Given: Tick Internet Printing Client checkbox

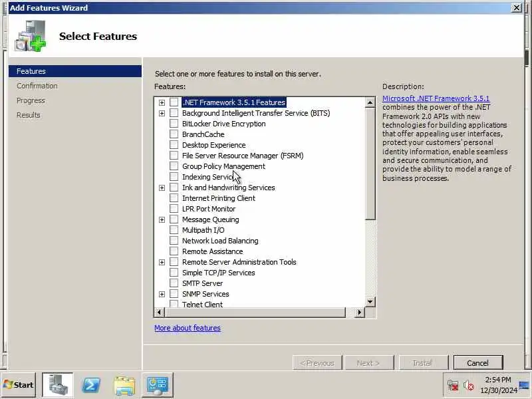Looking at the screenshot, I should [174, 198].
